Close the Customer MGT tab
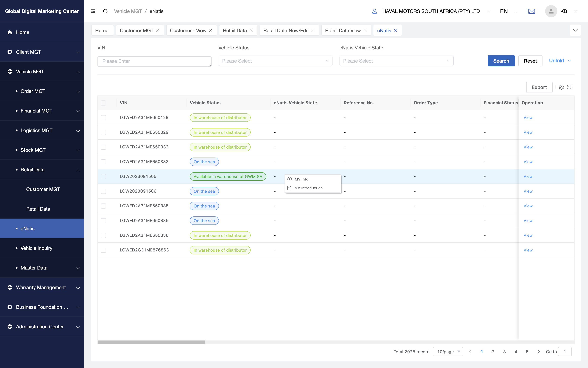Image resolution: width=588 pixels, height=368 pixels. (158, 30)
